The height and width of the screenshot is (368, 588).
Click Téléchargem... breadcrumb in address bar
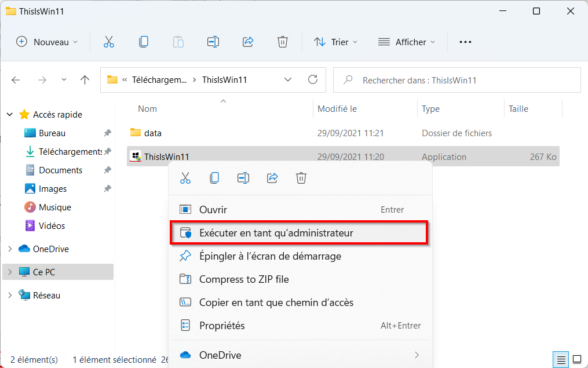click(x=159, y=80)
